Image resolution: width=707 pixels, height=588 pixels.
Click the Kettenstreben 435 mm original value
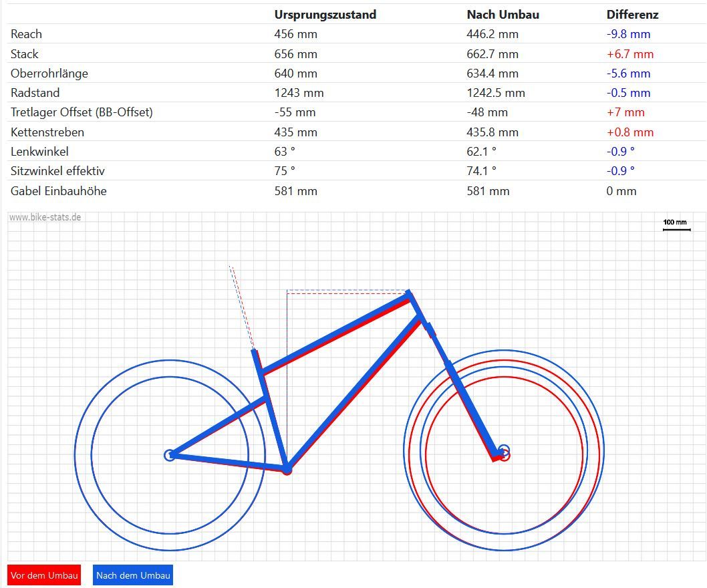(295, 132)
